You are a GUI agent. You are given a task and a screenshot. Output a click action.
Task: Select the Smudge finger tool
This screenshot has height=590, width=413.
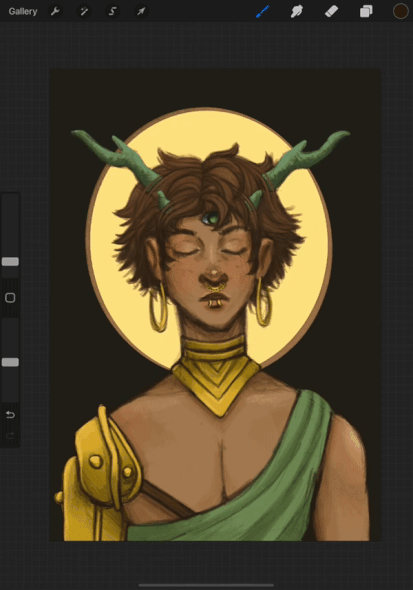pyautogui.click(x=297, y=11)
